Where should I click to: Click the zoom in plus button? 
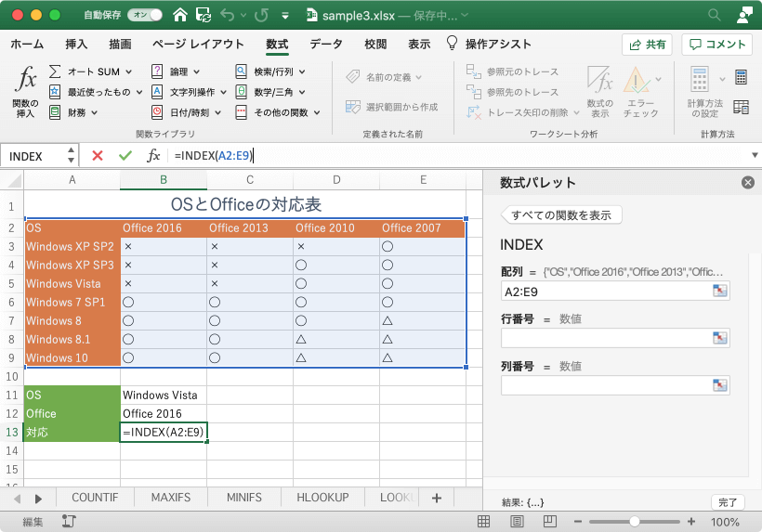[691, 522]
